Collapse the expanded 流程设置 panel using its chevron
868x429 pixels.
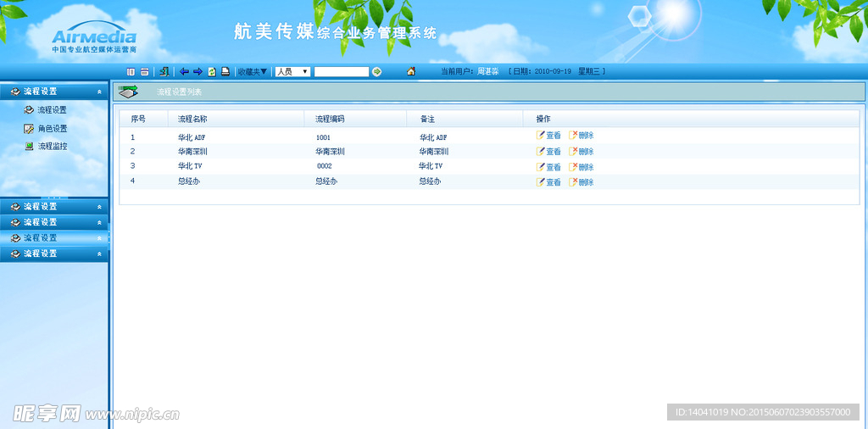(99, 92)
